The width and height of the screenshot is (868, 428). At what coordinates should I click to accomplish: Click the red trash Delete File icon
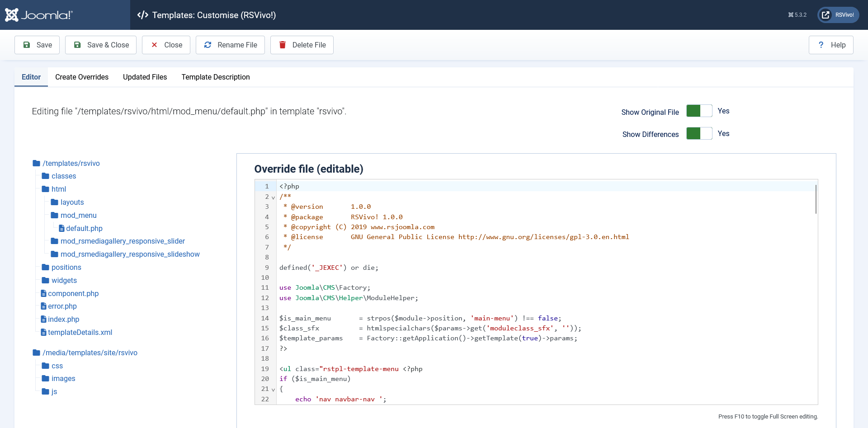coord(283,45)
